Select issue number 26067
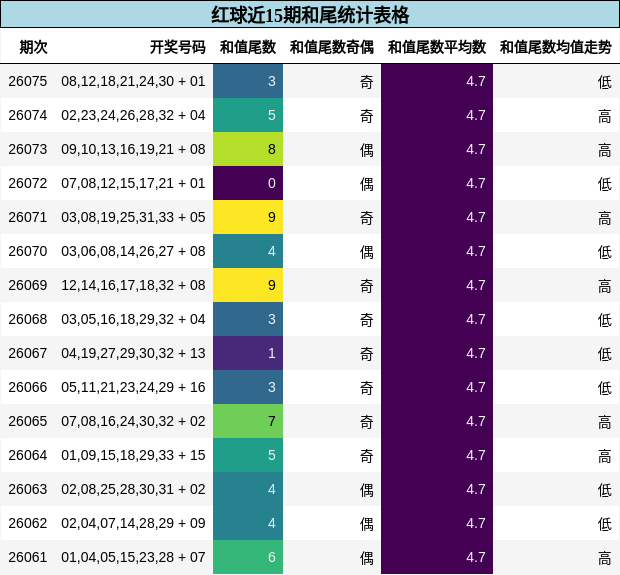Viewport: 620px width, 575px height. pos(28,353)
